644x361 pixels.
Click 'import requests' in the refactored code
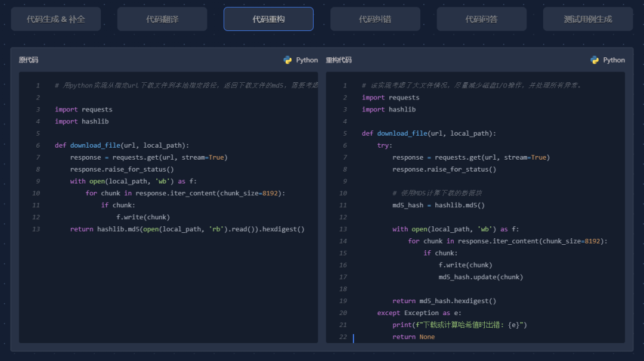click(x=391, y=98)
